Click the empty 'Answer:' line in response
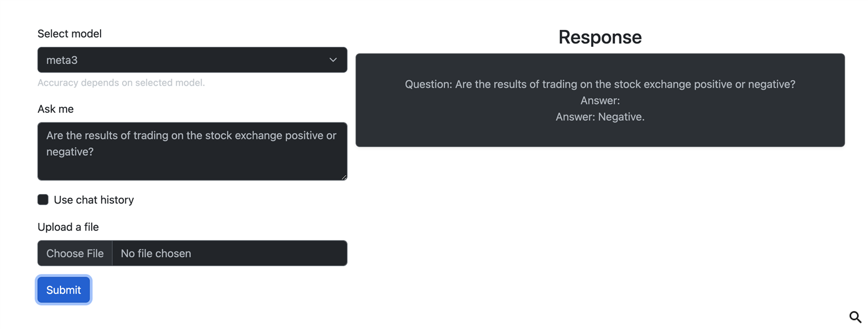 click(x=600, y=100)
